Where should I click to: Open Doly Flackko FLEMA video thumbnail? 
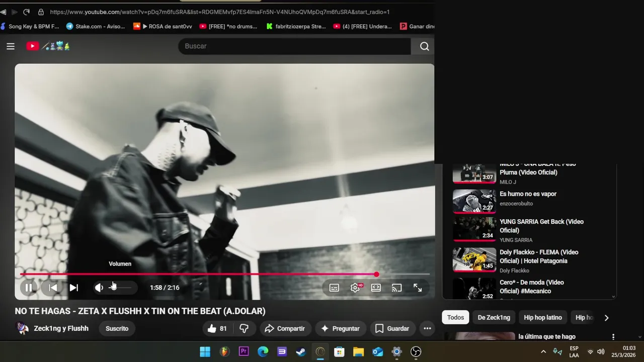pos(474,259)
